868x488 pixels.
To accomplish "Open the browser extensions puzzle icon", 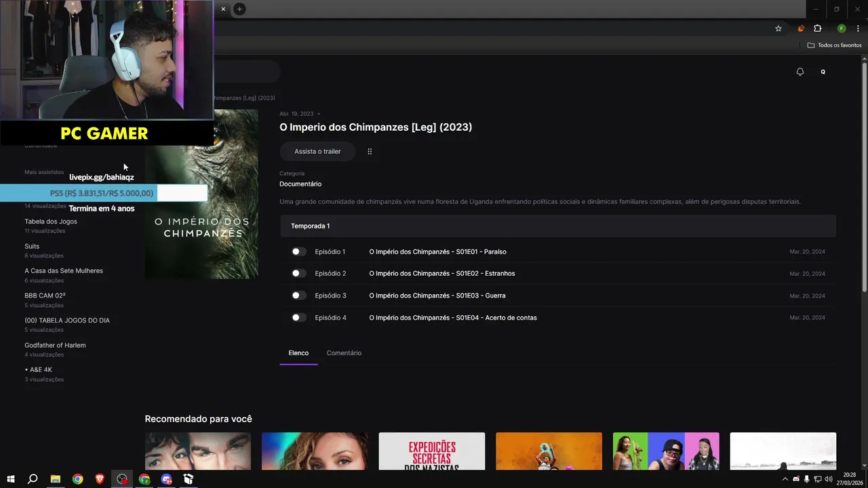I will point(818,28).
